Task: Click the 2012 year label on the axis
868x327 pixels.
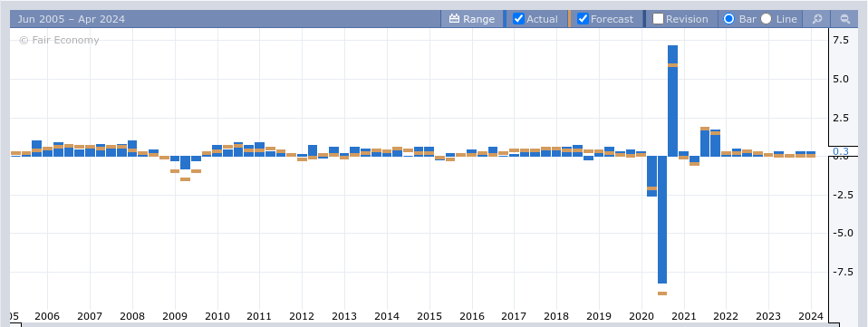Action: pyautogui.click(x=302, y=316)
